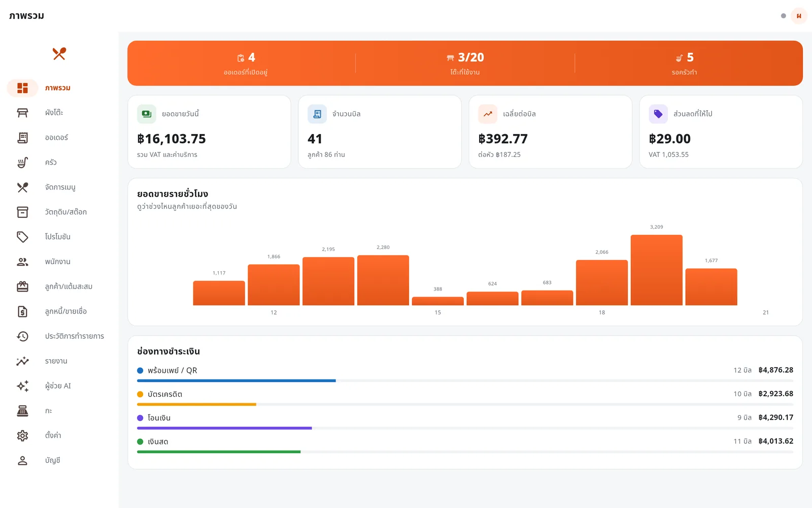Image resolution: width=812 pixels, height=508 pixels.
Task: Click the ผู้ช่วย AI sparkle icon
Action: click(22, 386)
